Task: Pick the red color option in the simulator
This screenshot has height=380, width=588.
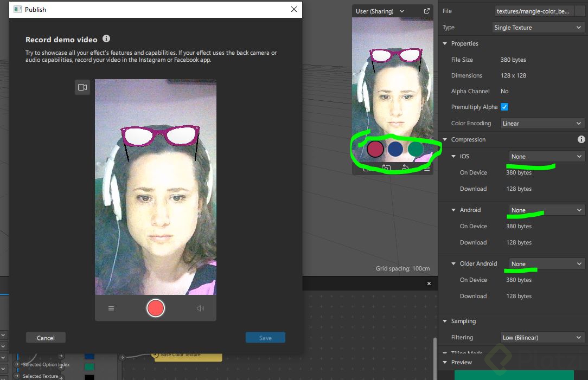Action: pyautogui.click(x=375, y=149)
